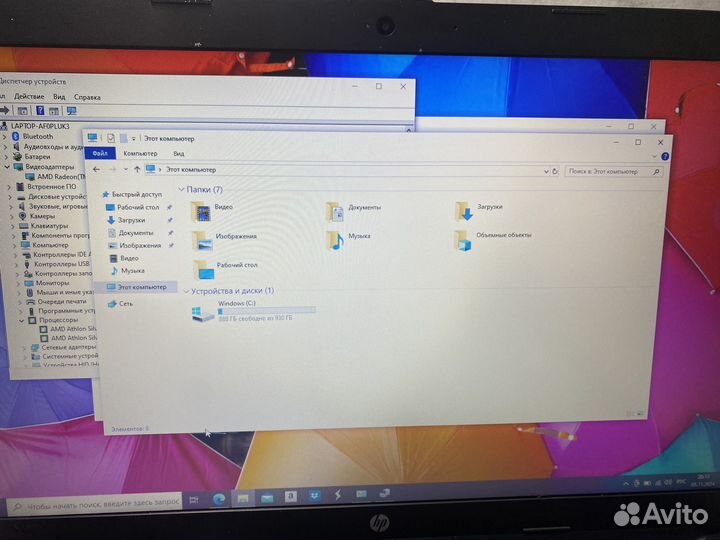Open the Видео folder icon in main pane
This screenshot has height=540, width=720.
click(201, 212)
